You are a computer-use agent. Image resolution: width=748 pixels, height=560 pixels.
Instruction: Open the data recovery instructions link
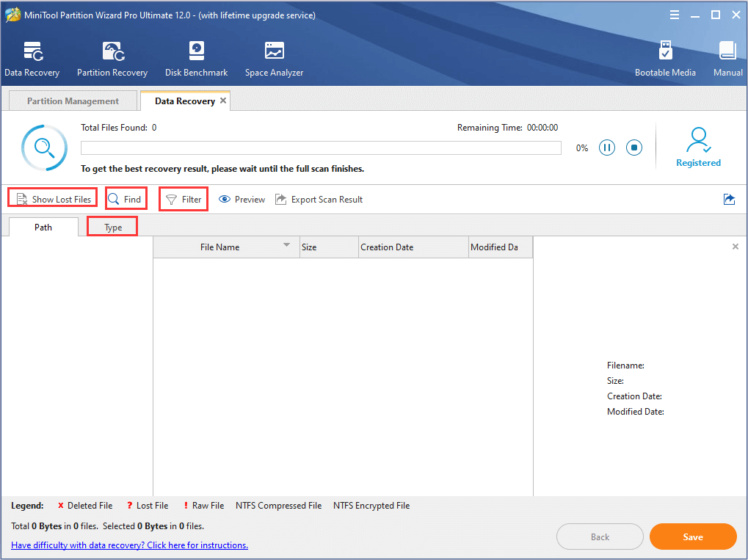tap(129, 545)
